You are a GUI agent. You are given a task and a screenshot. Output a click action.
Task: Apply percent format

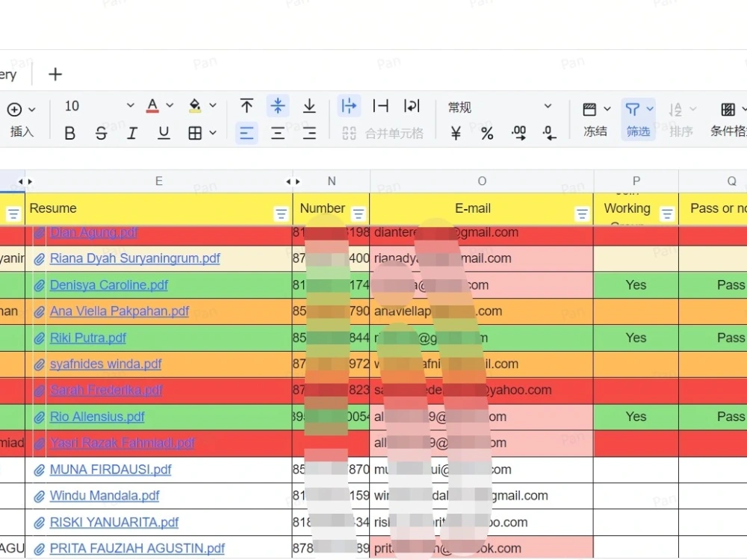(x=487, y=134)
